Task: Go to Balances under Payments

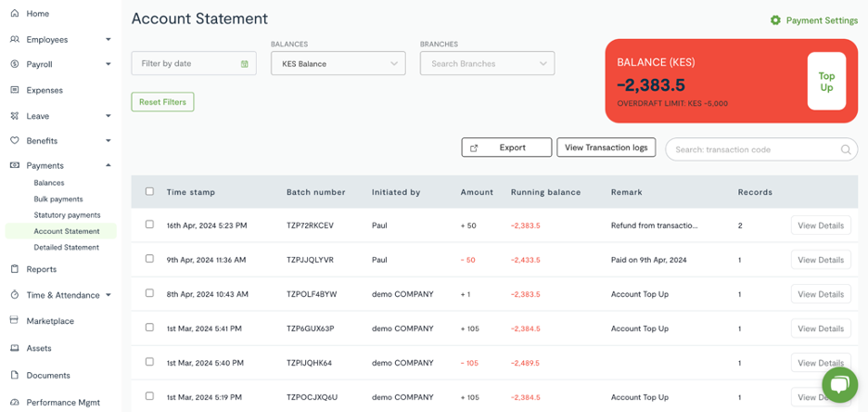Action: [x=49, y=183]
